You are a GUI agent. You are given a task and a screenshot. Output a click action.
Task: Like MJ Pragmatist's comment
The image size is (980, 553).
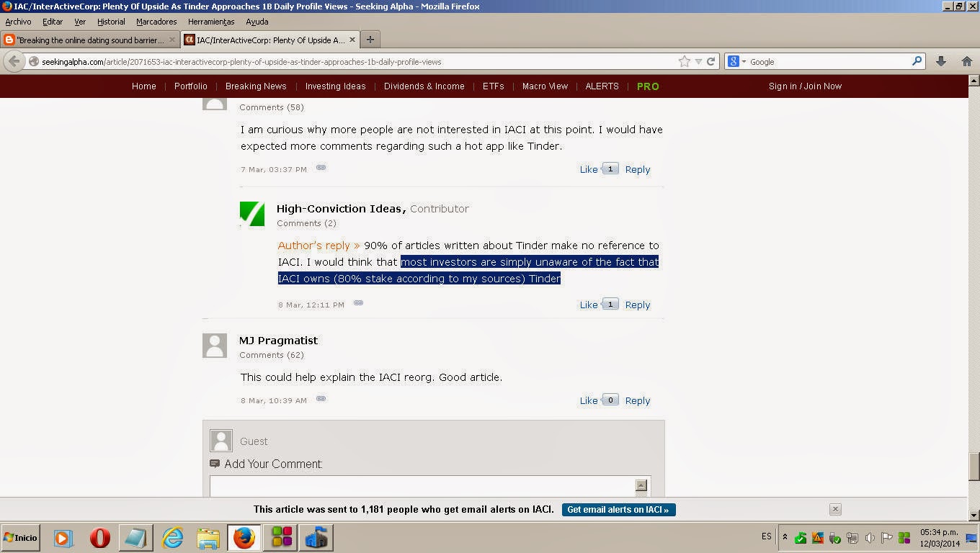click(589, 400)
